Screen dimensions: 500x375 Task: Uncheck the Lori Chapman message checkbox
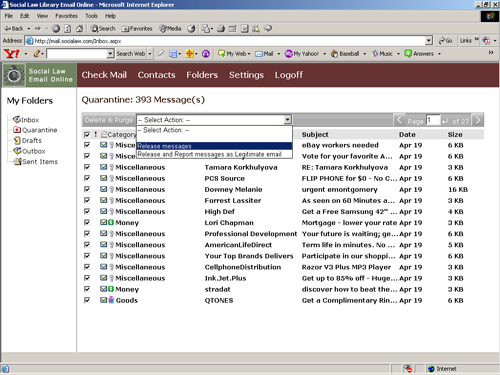click(87, 222)
